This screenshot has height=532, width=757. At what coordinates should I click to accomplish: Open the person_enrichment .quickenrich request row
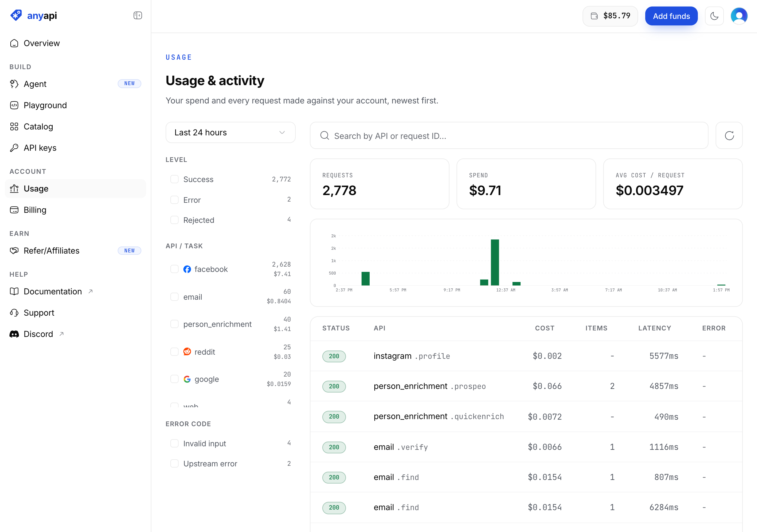click(526, 417)
